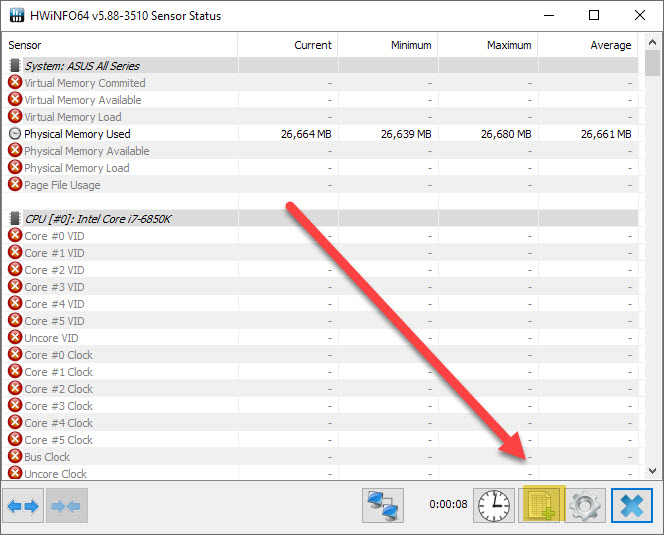
Task: Select the Core #1 Clock row label
Action: [x=58, y=372]
